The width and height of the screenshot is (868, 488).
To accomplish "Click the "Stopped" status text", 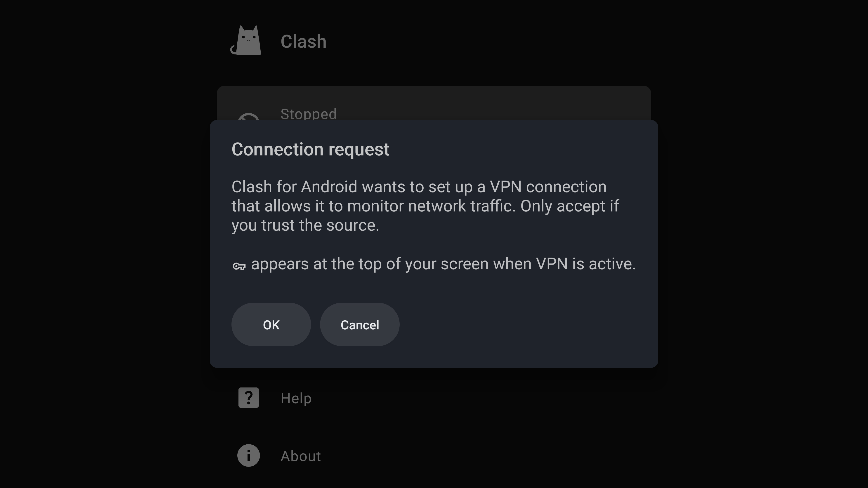I will coord(308,114).
